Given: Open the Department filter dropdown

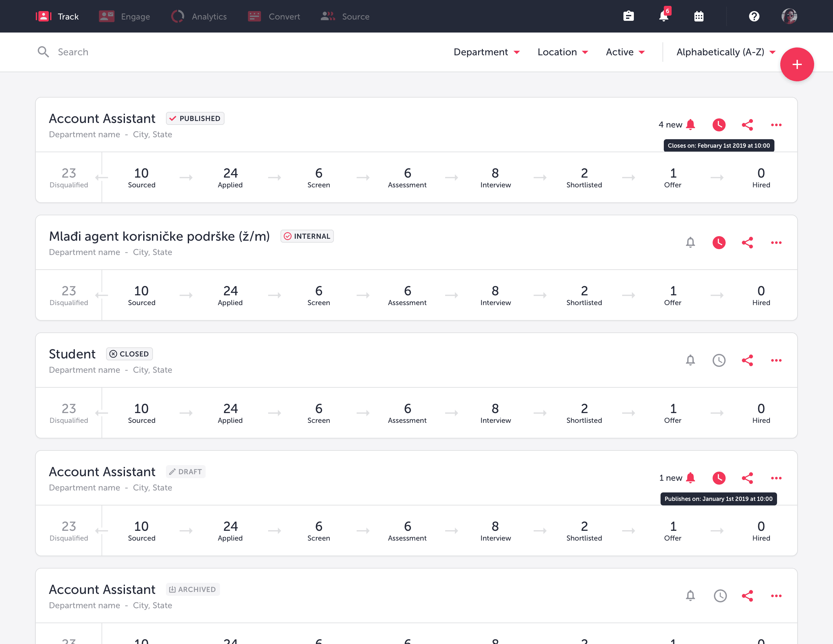Looking at the screenshot, I should [x=487, y=52].
